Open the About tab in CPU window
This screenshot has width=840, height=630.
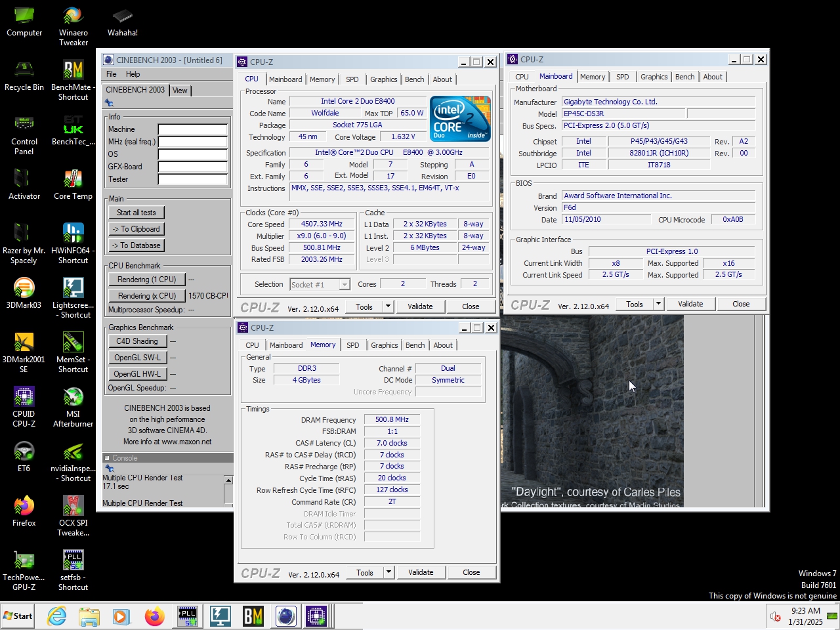pos(442,79)
